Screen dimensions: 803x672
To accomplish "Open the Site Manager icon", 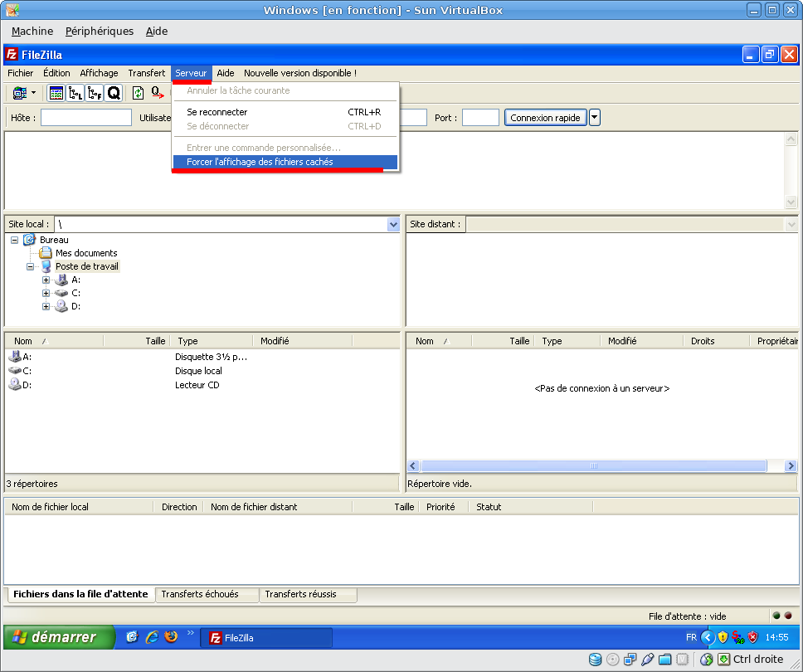I will [20, 93].
